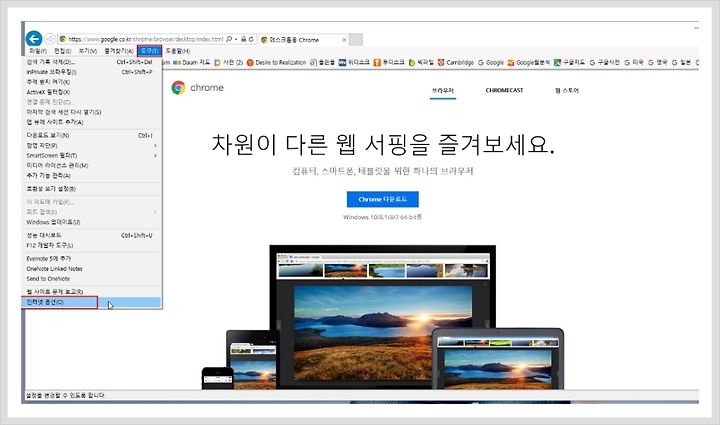
Task: Expand the SmartScreen 필터 submenu
Action: point(91,156)
